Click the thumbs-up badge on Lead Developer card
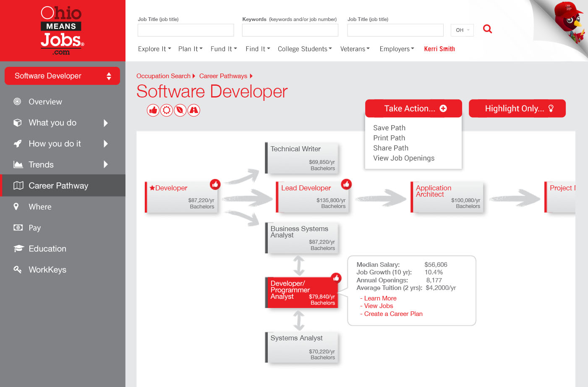This screenshot has height=387, width=588. tap(346, 184)
